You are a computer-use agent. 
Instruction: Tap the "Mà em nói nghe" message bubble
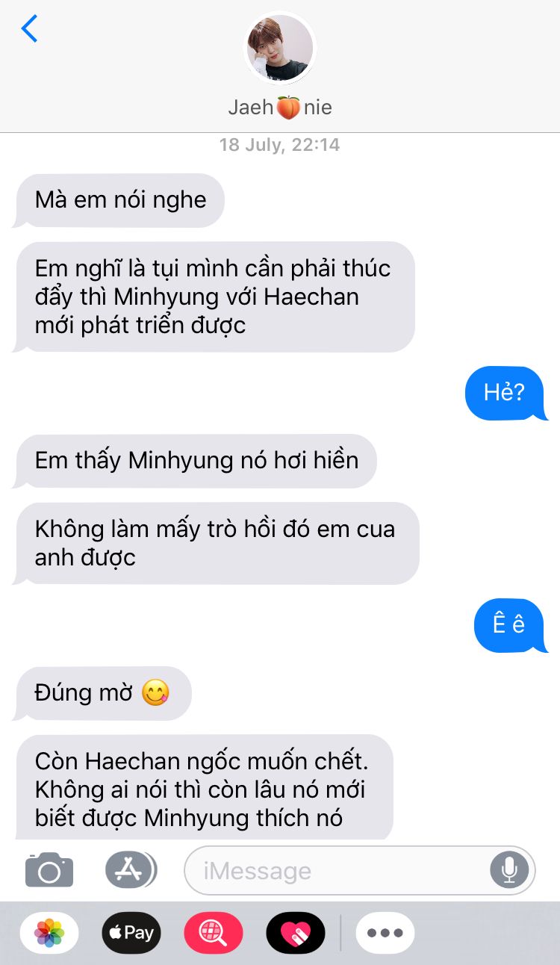tap(119, 200)
